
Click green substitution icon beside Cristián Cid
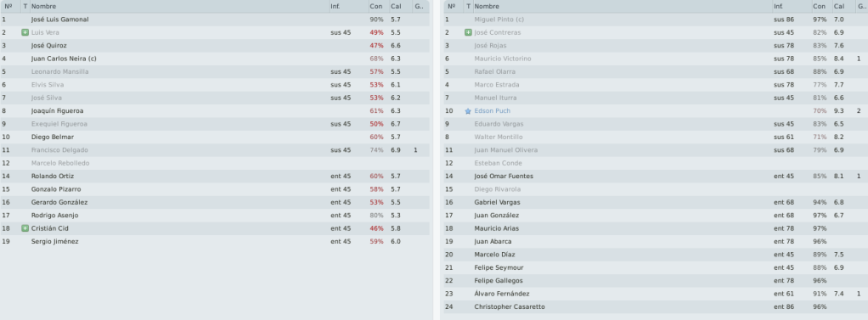coord(25,228)
